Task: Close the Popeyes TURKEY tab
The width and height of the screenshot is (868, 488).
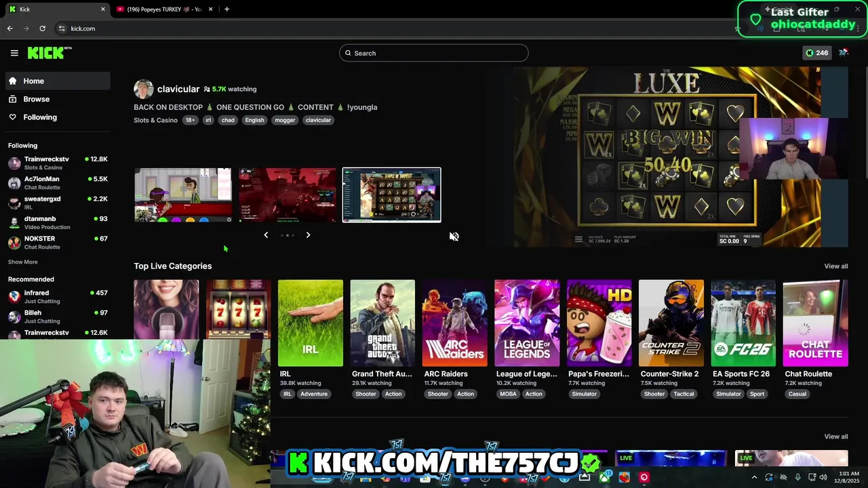Action: pyautogui.click(x=210, y=9)
